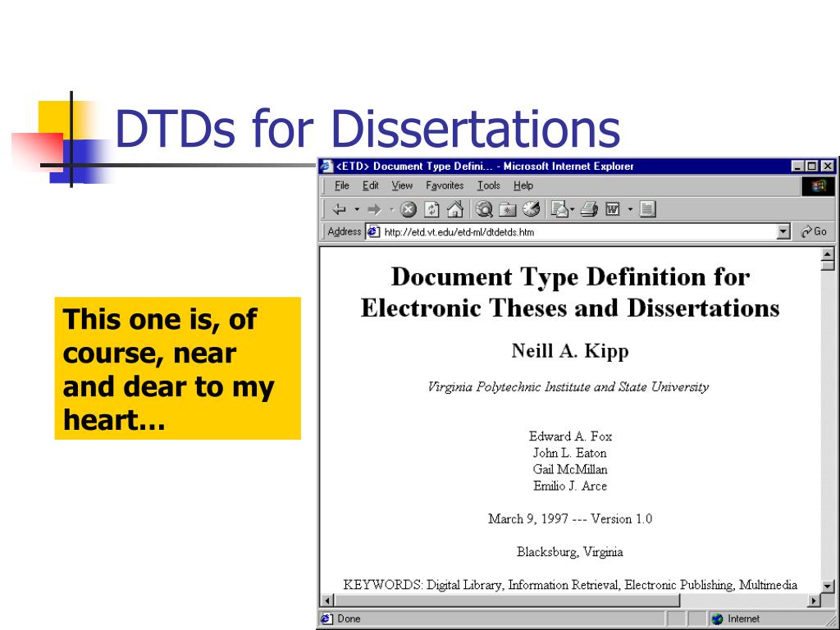Click the Refresh page icon
The height and width of the screenshot is (630, 840).
coord(431,209)
